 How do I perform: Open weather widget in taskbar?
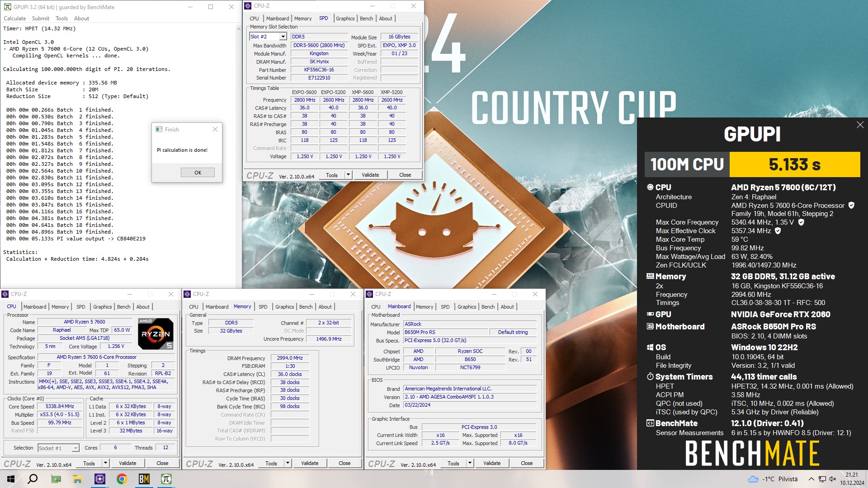point(773,479)
